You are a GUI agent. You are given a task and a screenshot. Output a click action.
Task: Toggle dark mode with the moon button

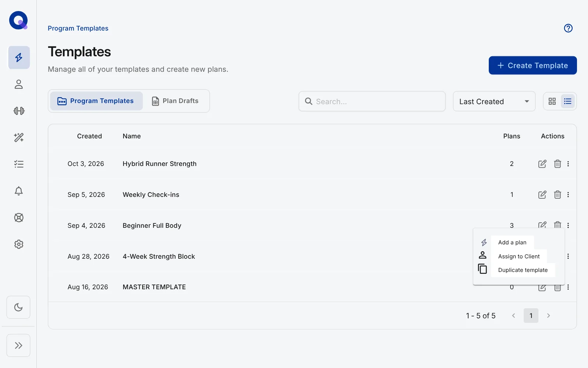18,307
